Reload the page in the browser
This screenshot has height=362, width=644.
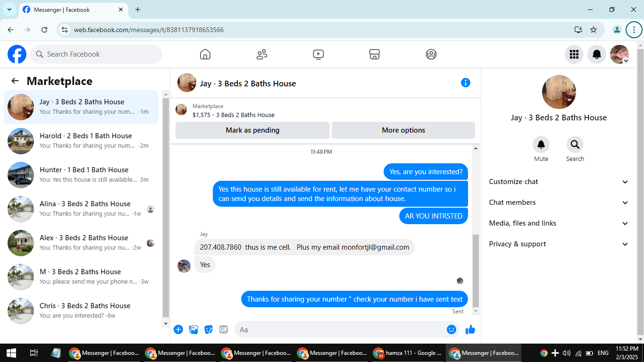click(44, 30)
